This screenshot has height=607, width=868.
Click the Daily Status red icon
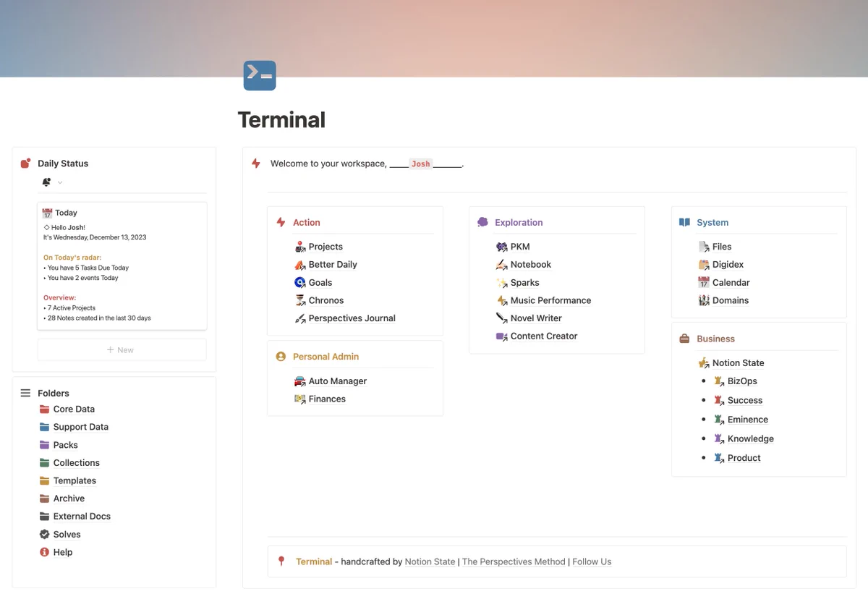pyautogui.click(x=26, y=164)
